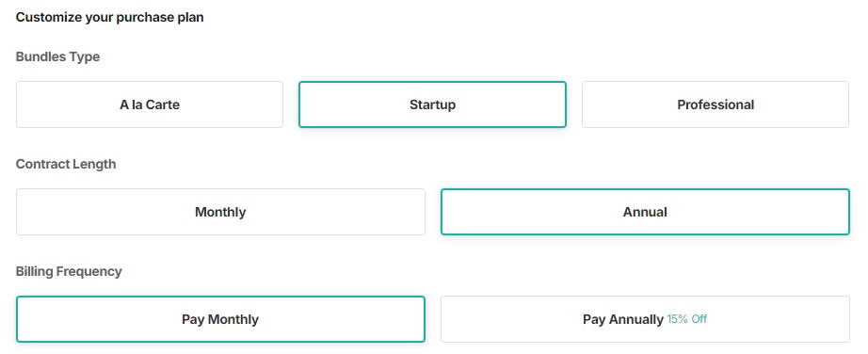Click the highlighted Startup bundle button

coord(432,105)
